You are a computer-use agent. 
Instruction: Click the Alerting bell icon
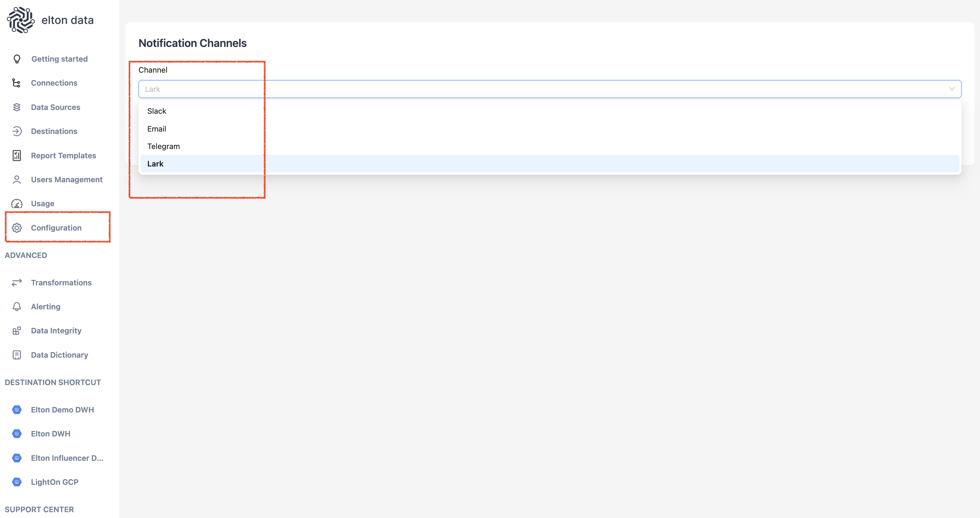[17, 306]
